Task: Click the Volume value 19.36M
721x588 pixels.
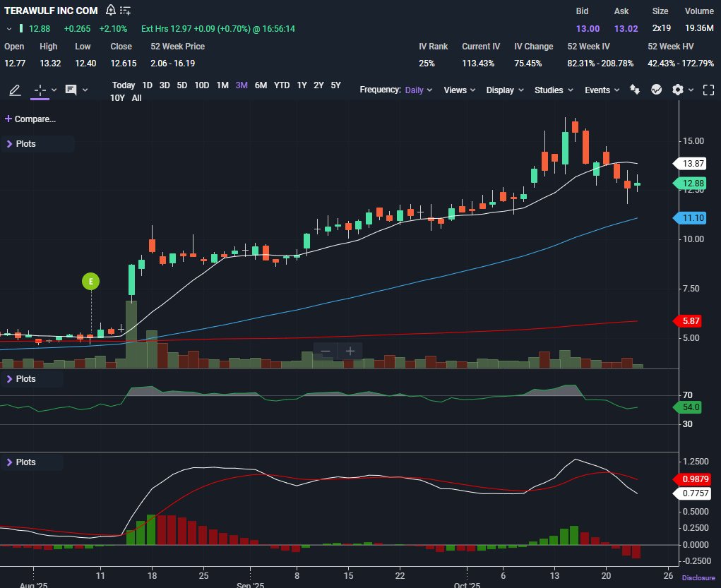Action: click(x=699, y=28)
